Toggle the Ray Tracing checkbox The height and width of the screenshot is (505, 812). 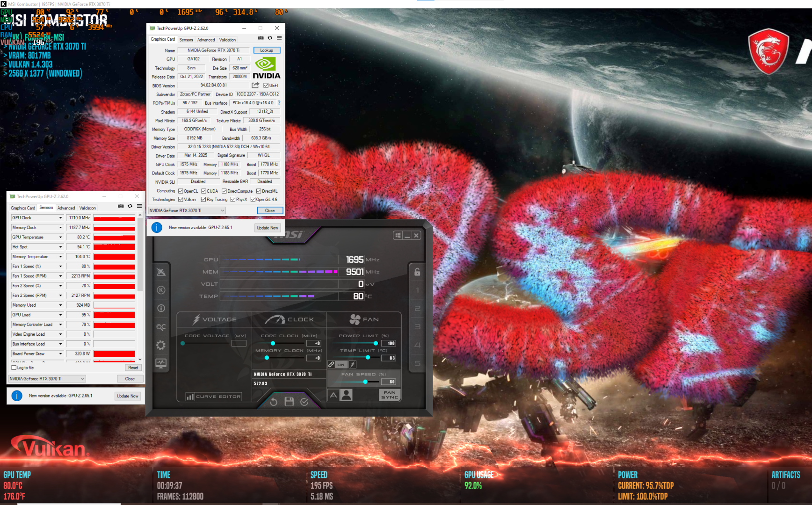coord(203,199)
